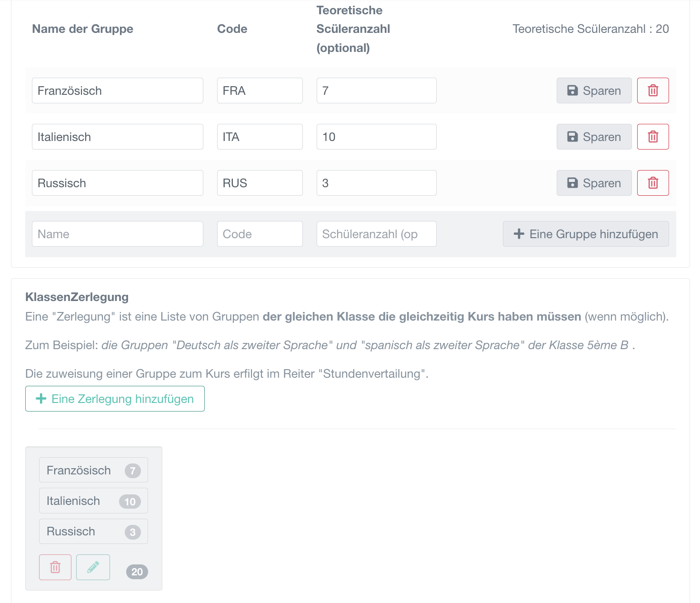The width and height of the screenshot is (700, 603).
Task: Delete the Italienisch group row
Action: 653,137
